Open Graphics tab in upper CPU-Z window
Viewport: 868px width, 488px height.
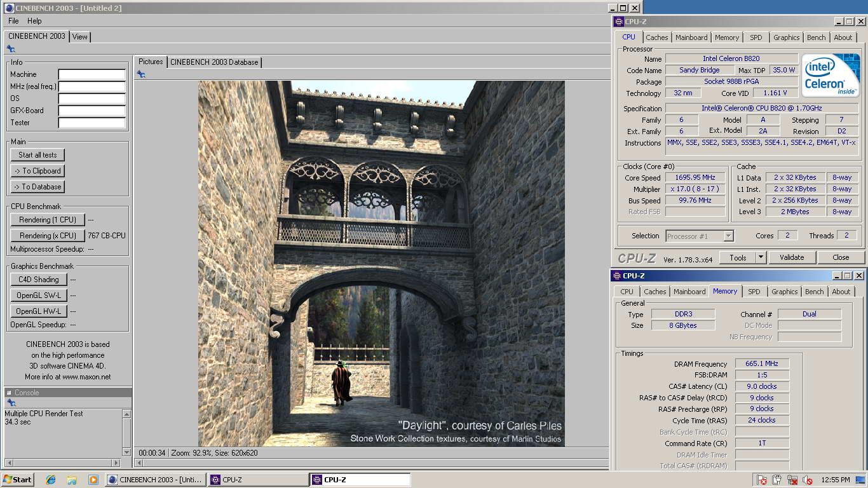786,37
